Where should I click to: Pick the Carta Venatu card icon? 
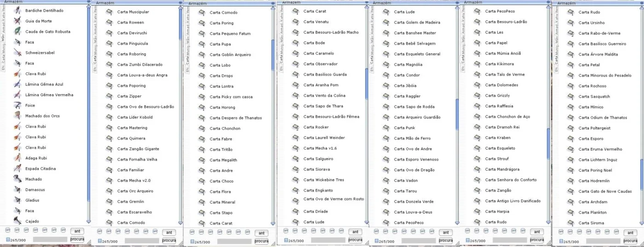coord(295,22)
